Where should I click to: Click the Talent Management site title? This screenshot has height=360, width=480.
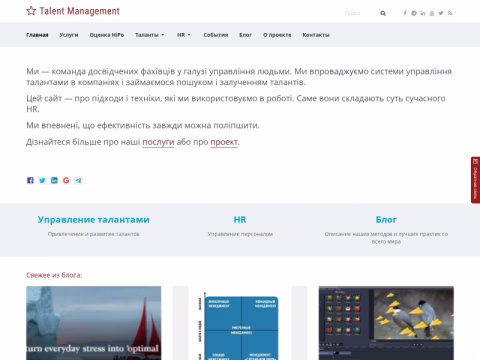point(80,11)
